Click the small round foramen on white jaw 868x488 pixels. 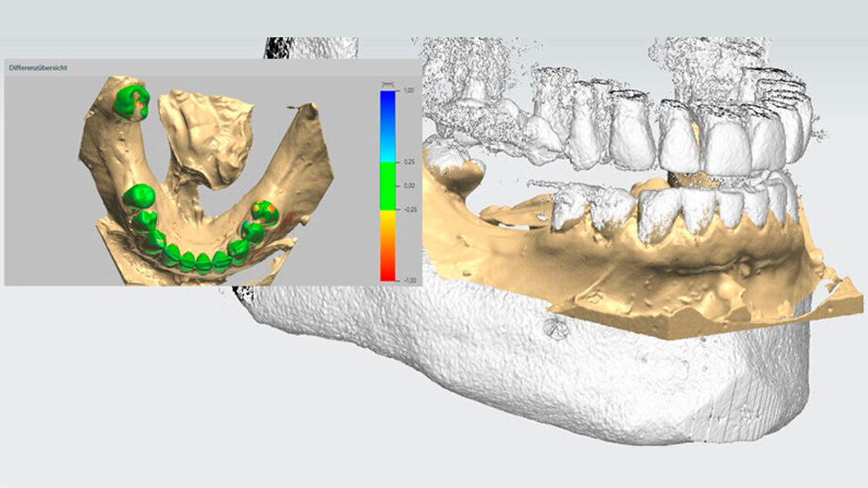pyautogui.click(x=553, y=327)
